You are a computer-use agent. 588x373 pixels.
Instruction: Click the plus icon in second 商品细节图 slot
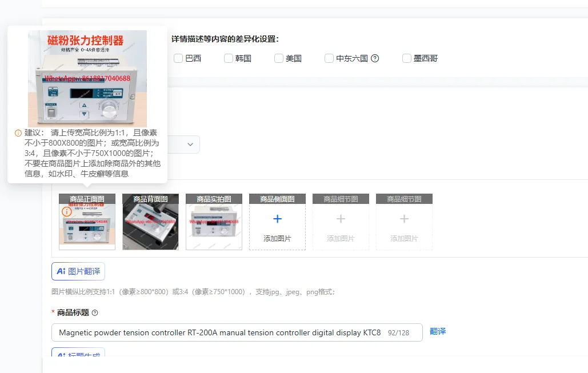(x=404, y=219)
